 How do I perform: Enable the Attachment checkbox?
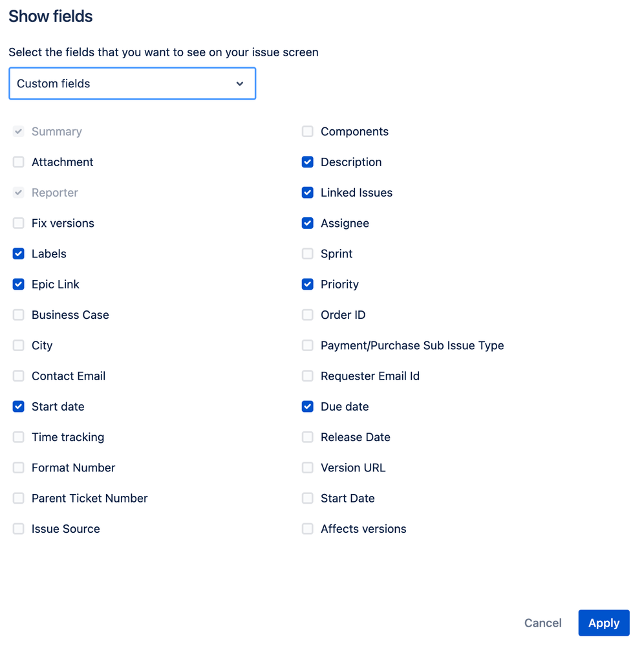[x=19, y=162]
